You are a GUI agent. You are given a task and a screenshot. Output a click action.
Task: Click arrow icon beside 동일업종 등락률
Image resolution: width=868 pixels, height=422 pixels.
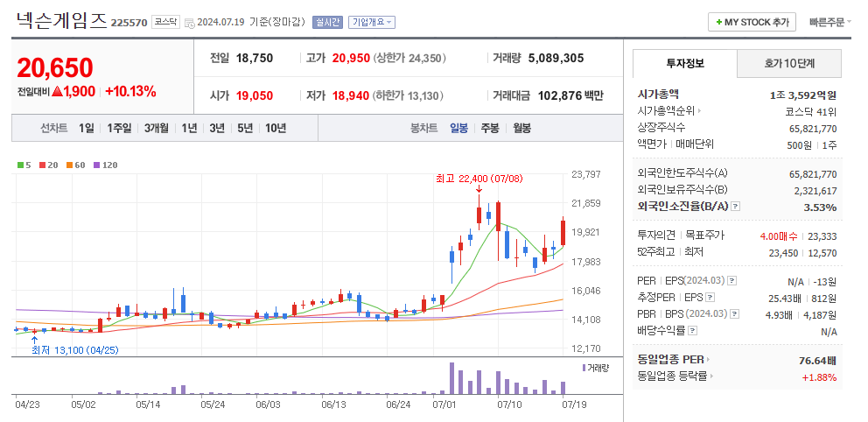[x=712, y=376]
